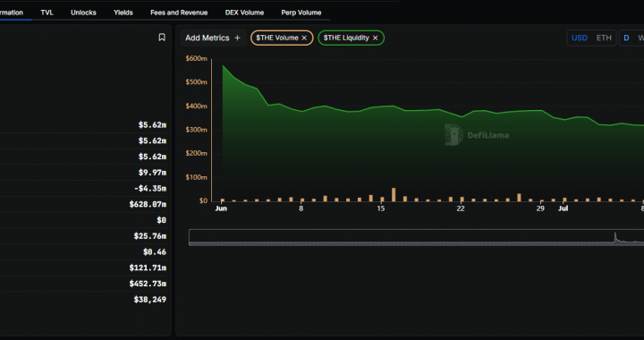The image size is (644, 340).
Task: Remove the $THE Liquidity metric chip
Action: coord(375,38)
